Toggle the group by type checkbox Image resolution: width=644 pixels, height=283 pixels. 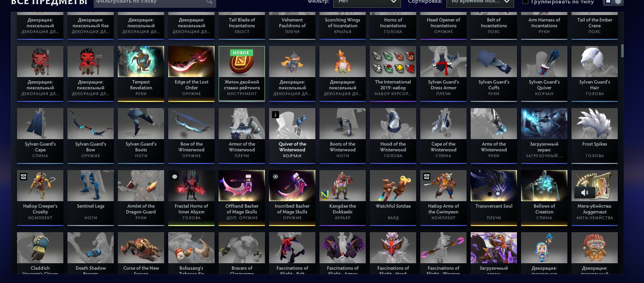[525, 2]
